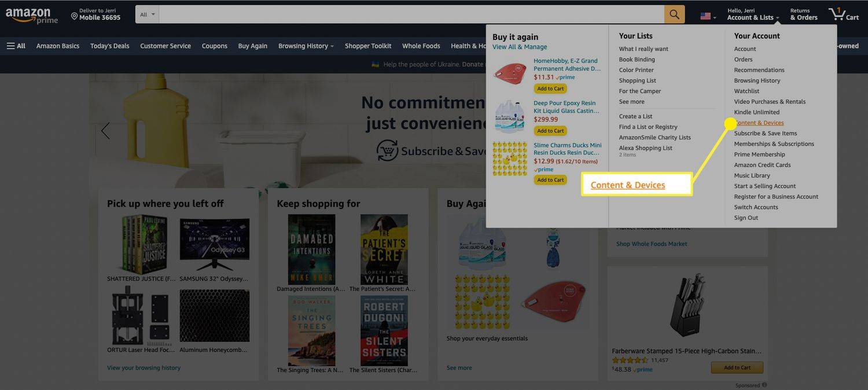Expand Browsing History dropdown in nav bar

coord(306,46)
